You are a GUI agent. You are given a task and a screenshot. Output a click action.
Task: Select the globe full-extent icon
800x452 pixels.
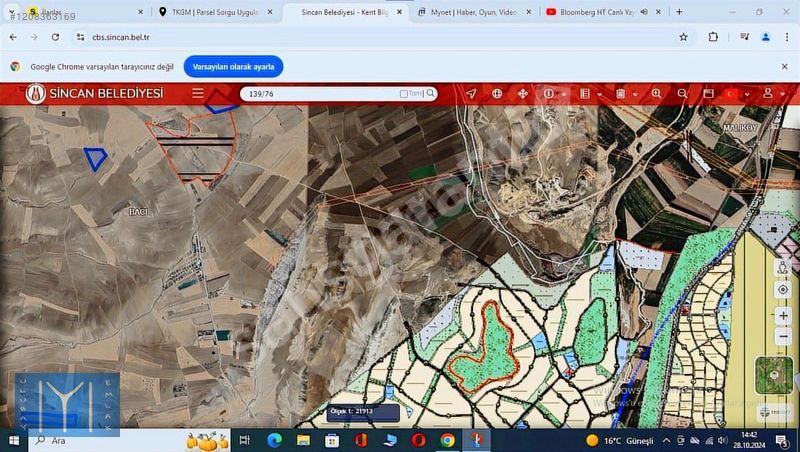tap(497, 94)
